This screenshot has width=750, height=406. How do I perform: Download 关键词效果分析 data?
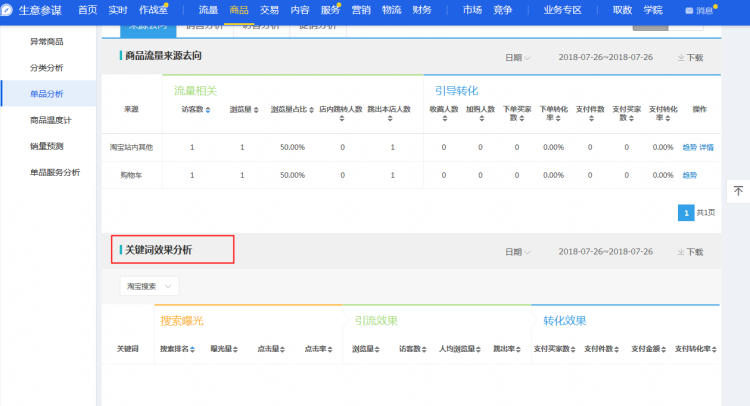point(690,252)
